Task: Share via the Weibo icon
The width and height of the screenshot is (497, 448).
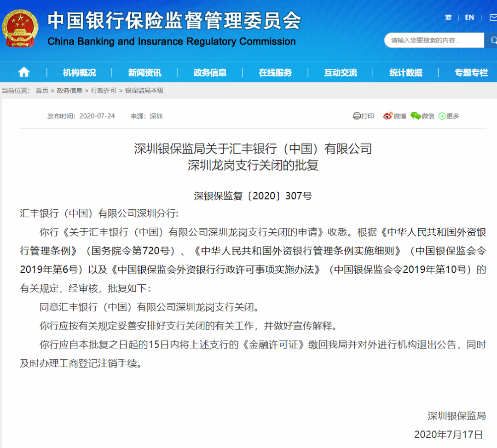Action: coord(387,116)
